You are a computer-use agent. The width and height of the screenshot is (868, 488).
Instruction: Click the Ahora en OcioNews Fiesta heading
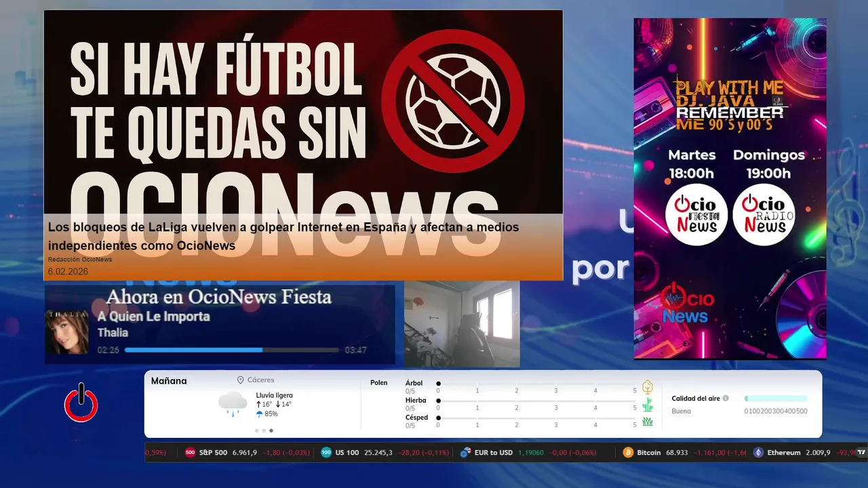click(219, 297)
